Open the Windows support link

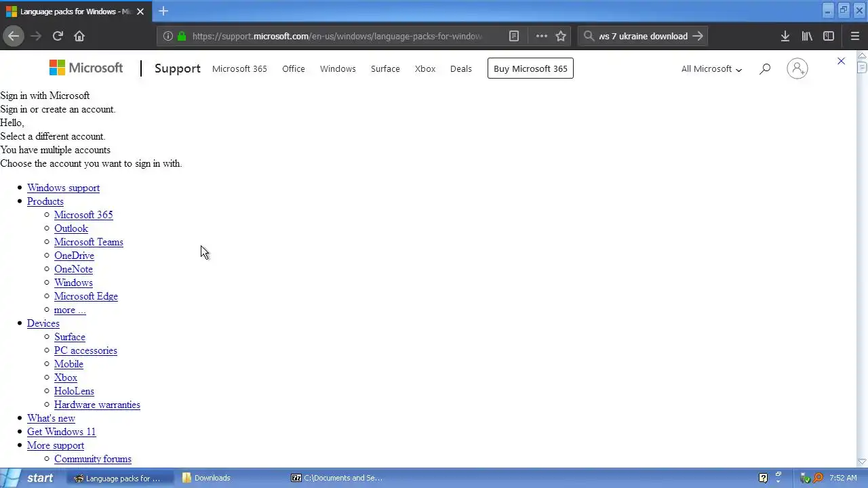click(x=63, y=188)
